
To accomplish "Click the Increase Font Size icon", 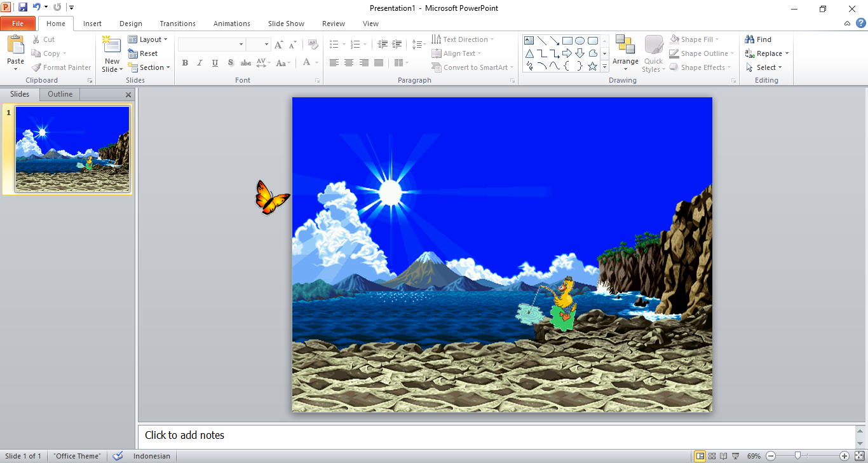I will click(279, 45).
